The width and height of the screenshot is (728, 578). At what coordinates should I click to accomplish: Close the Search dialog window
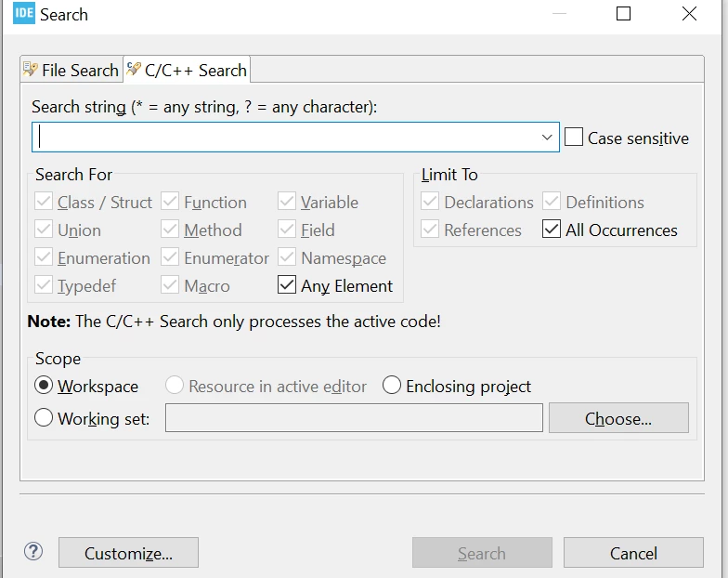[x=689, y=13]
